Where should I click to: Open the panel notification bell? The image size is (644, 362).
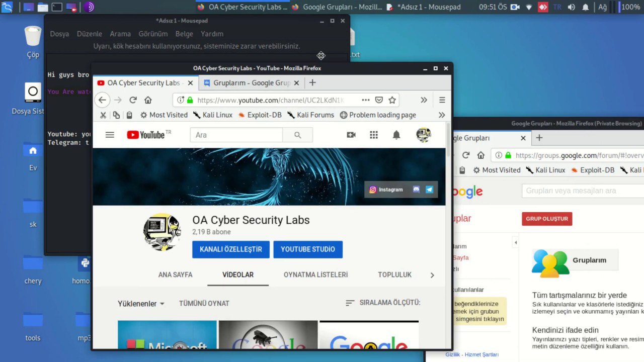(x=586, y=7)
